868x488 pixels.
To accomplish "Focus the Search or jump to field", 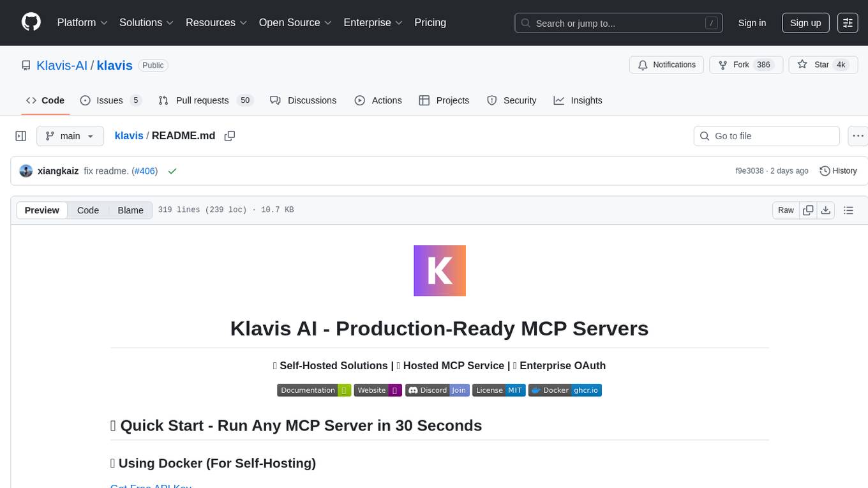I will click(x=618, y=23).
